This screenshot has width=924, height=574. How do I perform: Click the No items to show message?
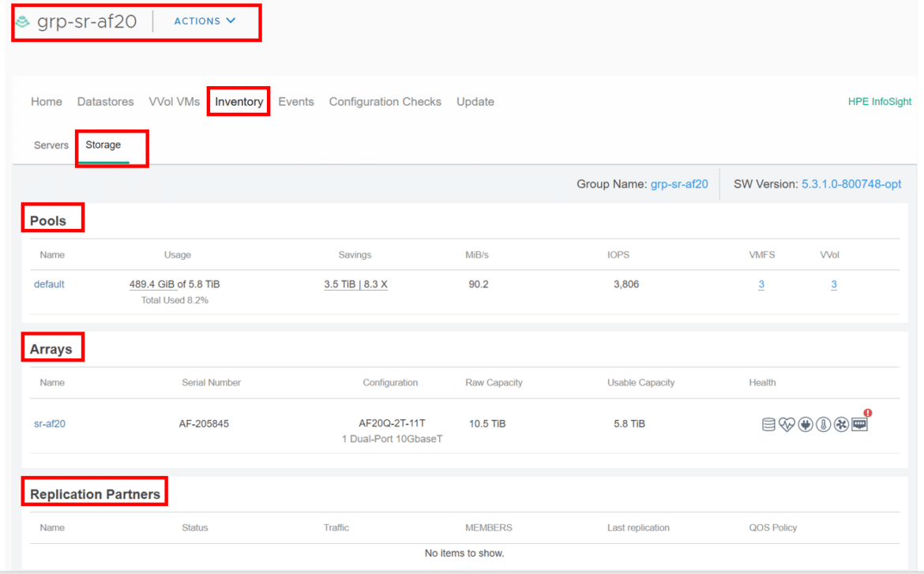tap(464, 553)
